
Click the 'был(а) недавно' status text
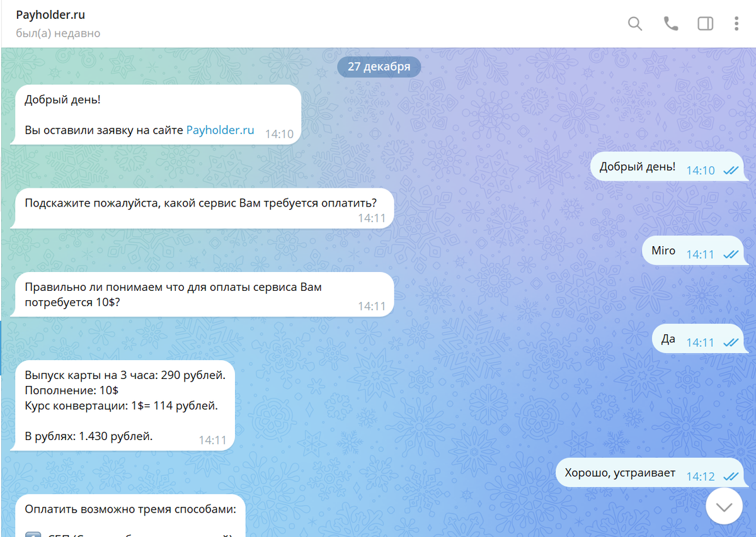click(x=58, y=33)
